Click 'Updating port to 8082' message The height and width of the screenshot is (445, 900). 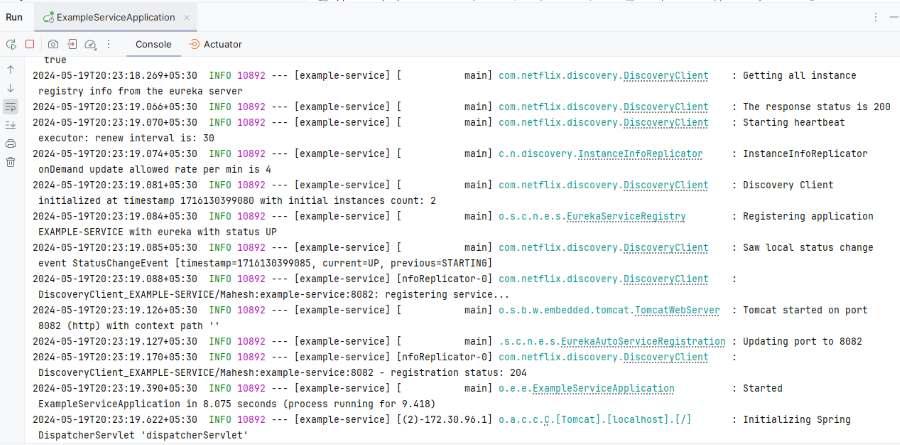click(802, 341)
